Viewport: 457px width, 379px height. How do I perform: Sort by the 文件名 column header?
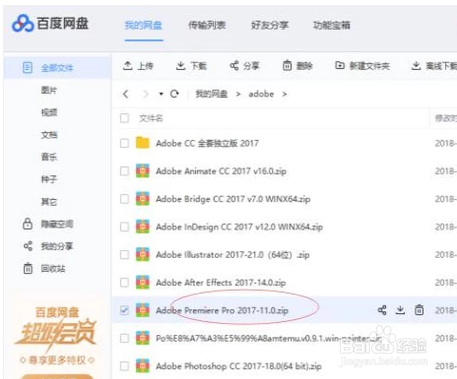coord(151,118)
